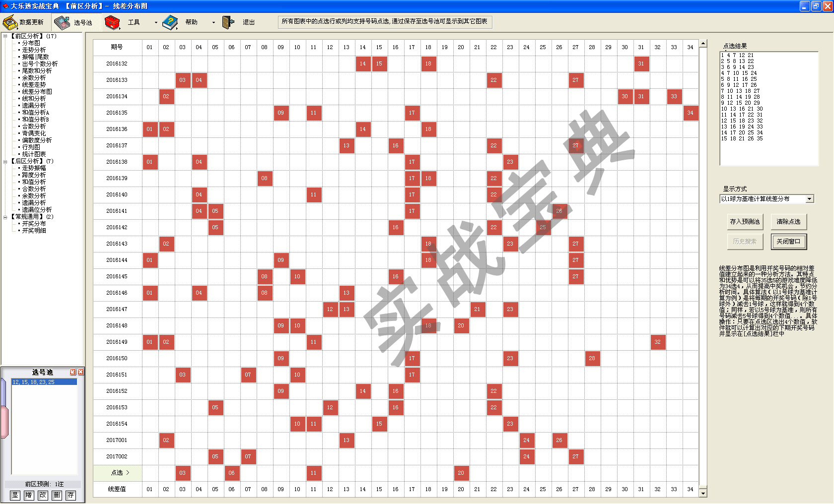Click the 关闭窗口 button
Viewport: 834px width, 504px height.
tap(788, 242)
